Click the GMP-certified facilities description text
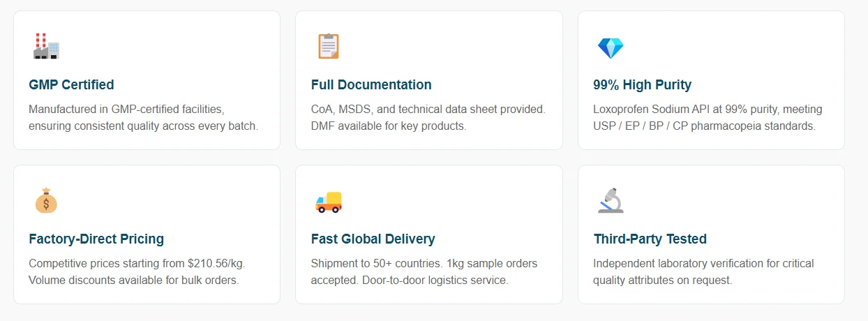The width and height of the screenshot is (868, 321). pos(144,118)
